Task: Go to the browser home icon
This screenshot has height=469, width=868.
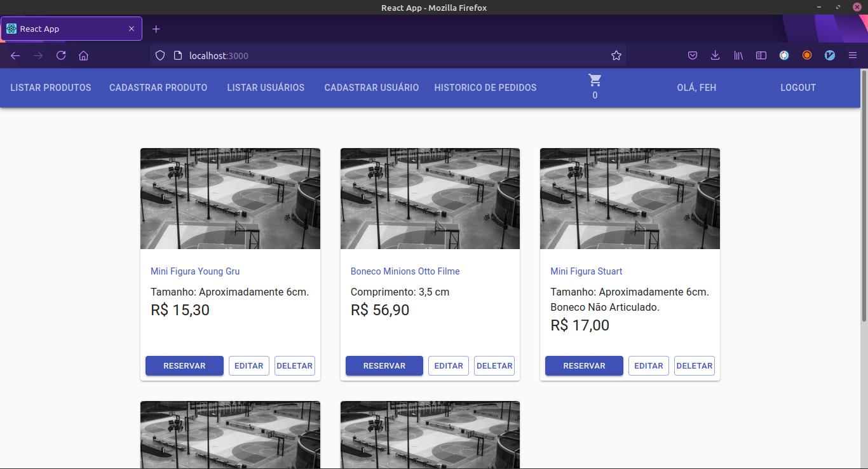Action: (83, 56)
